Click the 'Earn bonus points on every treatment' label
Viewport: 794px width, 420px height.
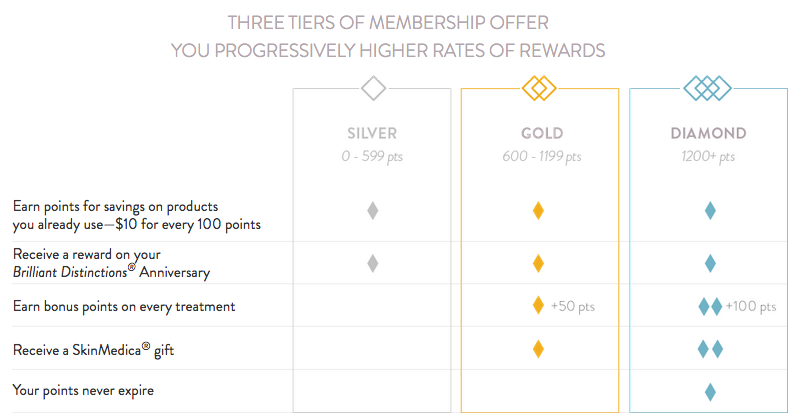coord(124,306)
